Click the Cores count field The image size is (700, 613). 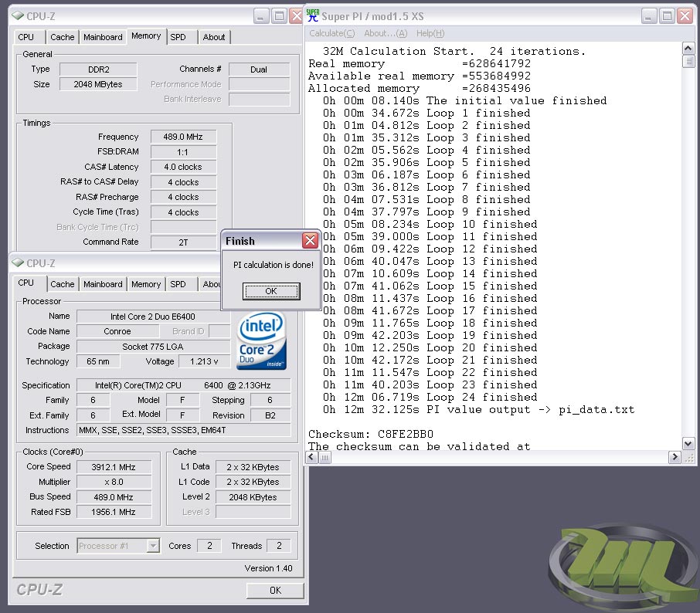(x=209, y=546)
